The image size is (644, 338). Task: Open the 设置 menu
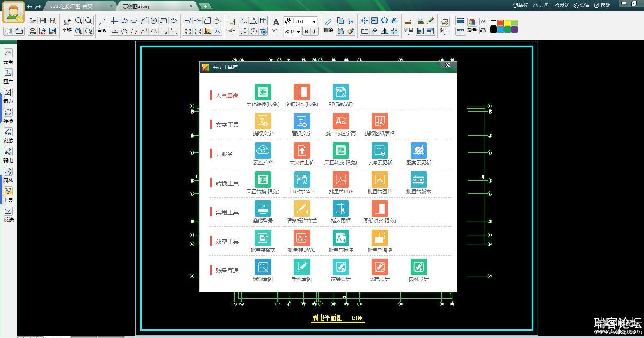click(582, 5)
